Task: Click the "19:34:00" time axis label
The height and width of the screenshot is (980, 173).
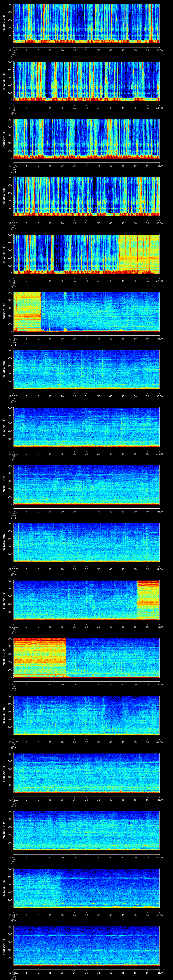Action: (x=14, y=339)
